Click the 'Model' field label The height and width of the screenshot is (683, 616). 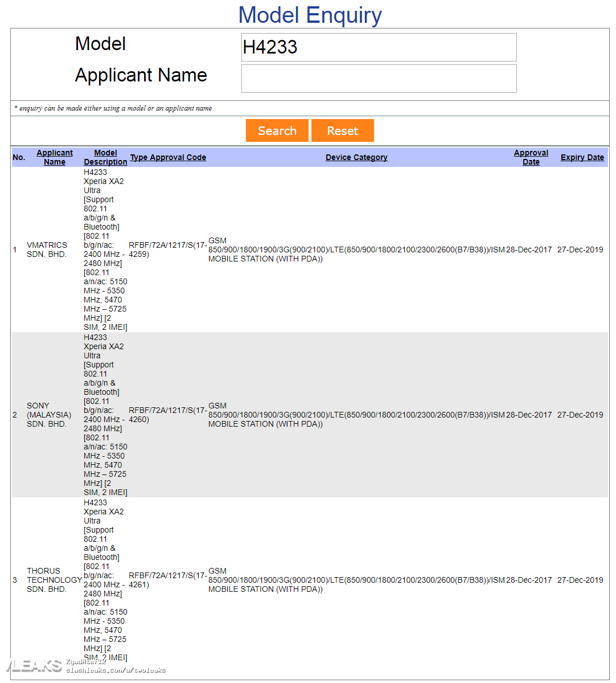[x=100, y=43]
